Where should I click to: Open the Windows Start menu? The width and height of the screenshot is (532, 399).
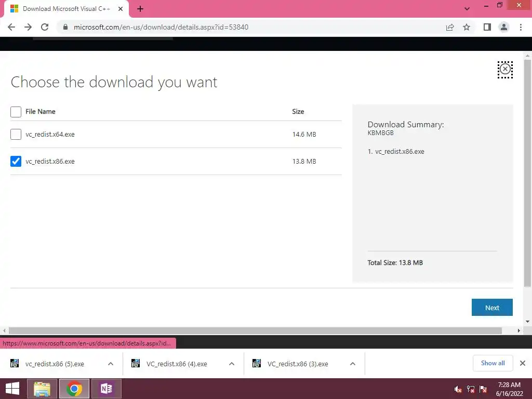[x=12, y=389]
